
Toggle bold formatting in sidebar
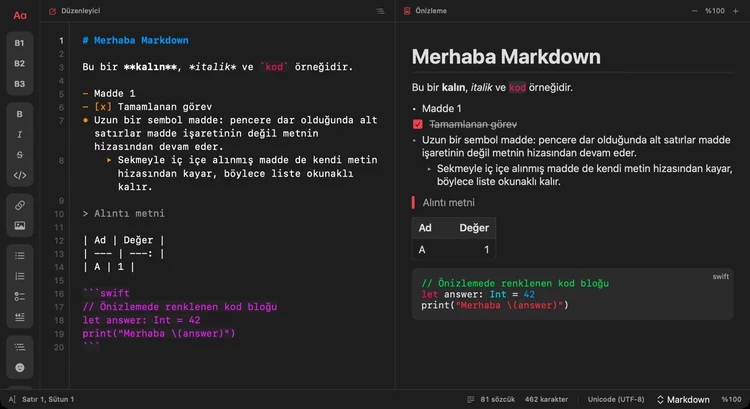click(x=20, y=114)
